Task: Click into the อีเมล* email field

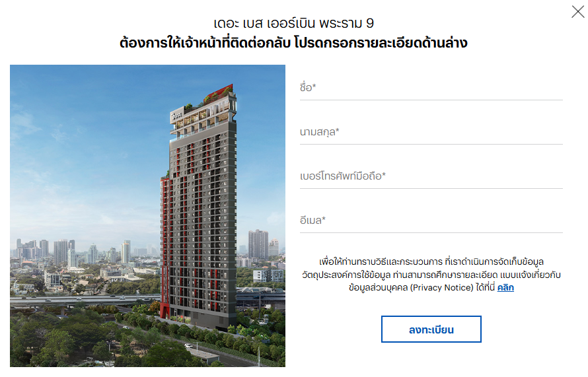Action: (x=431, y=221)
